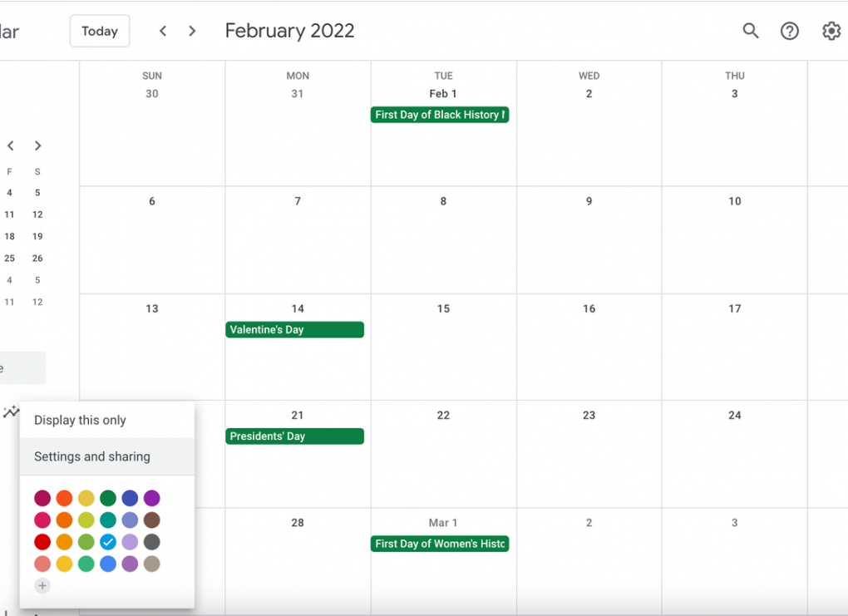Viewport: 848px width, 616px height.
Task: Select date 30 under SUN
Action: tap(152, 94)
